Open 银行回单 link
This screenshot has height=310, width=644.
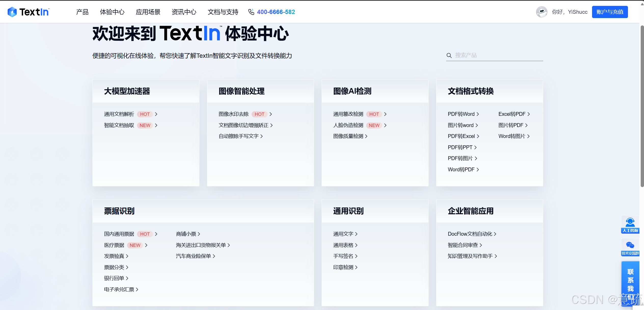pyautogui.click(x=114, y=278)
